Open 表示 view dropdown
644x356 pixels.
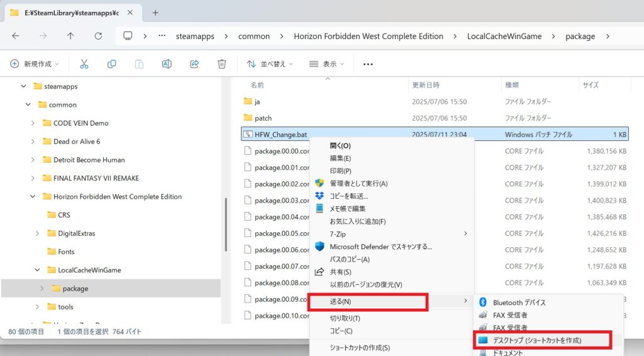click(326, 64)
